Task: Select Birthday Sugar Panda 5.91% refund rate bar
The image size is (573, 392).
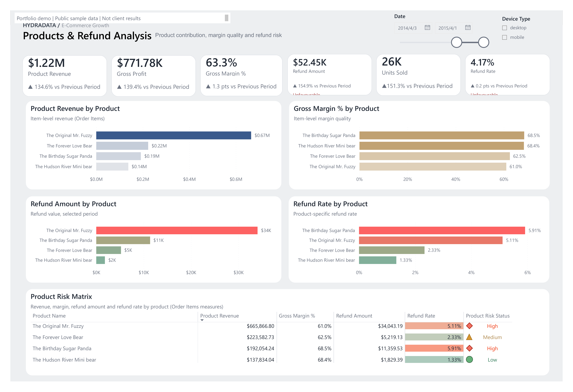Action: click(442, 230)
